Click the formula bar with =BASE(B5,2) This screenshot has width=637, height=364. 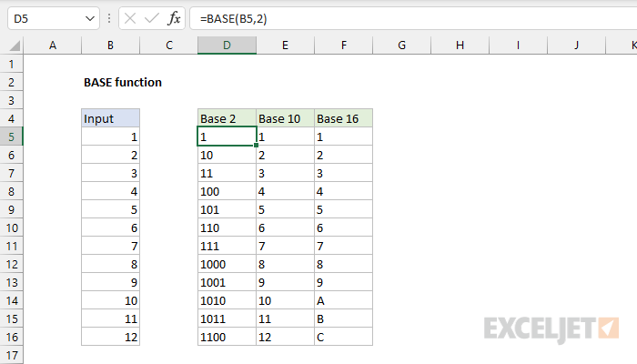tap(413, 19)
